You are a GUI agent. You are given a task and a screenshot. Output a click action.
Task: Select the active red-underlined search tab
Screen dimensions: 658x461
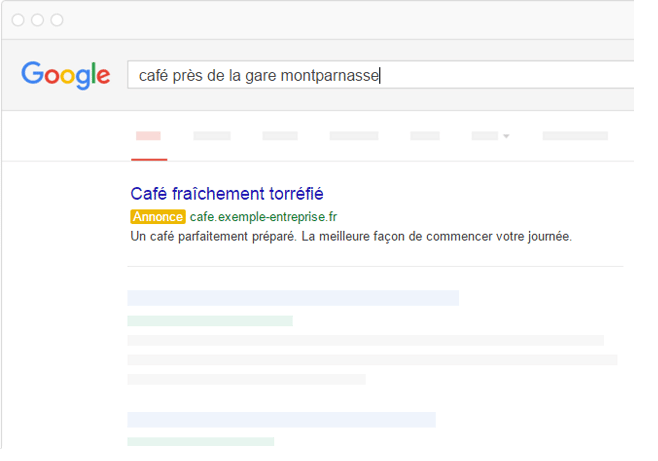[149, 136]
